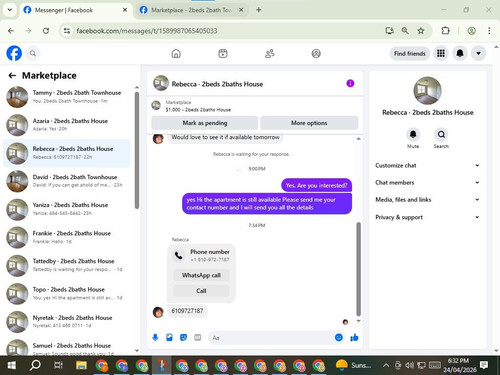Open Chrome three-dot menu
The width and height of the screenshot is (500, 375).
coord(489,31)
